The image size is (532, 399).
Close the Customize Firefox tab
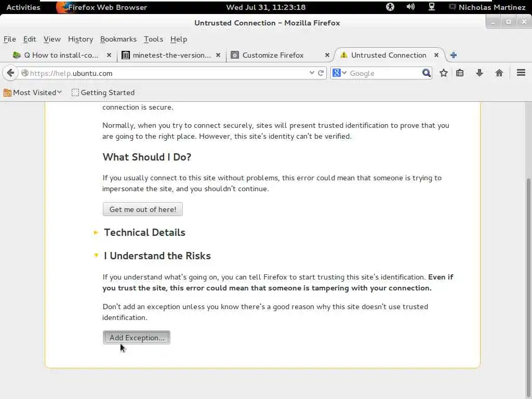327,55
